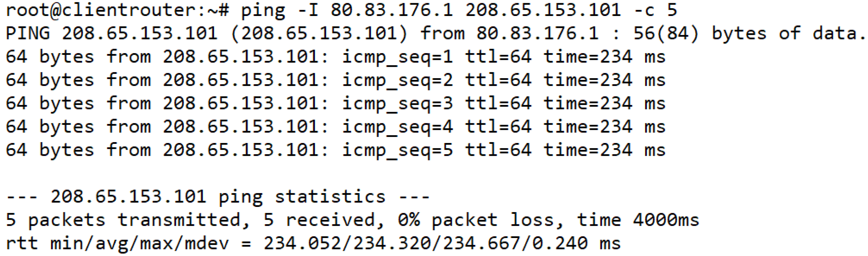Click the 5 packets transmitted text

pyautogui.click(x=128, y=220)
